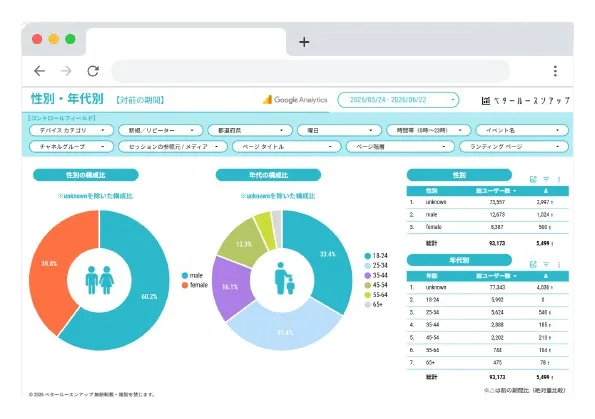The height and width of the screenshot is (419, 595).
Task: Select the unknown row in 性別 table
Action: click(487, 202)
